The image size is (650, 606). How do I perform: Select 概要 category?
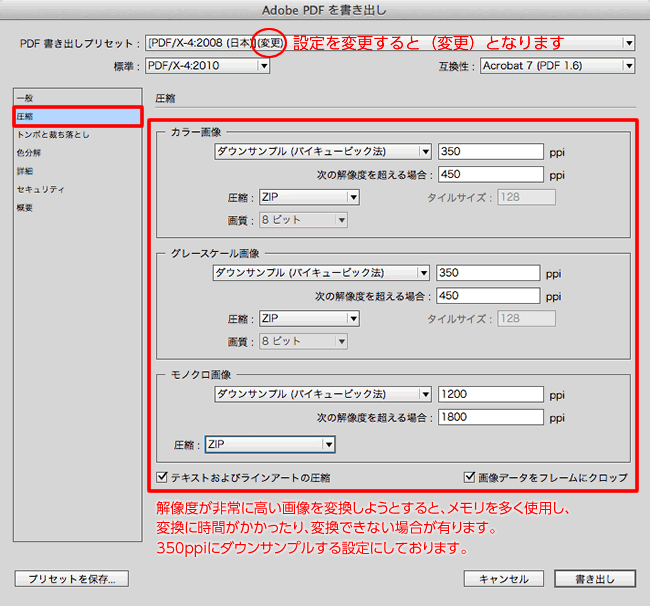(78, 208)
